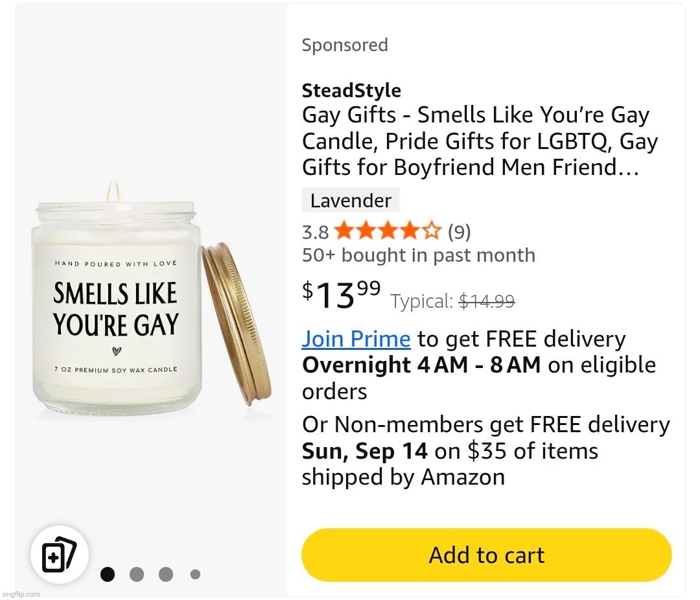
Task: Select the Lavender scent option
Action: (351, 200)
